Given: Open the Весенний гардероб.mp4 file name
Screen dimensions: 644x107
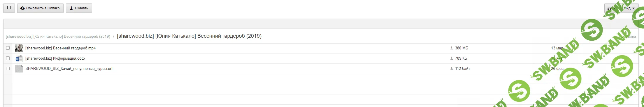Looking at the screenshot, I should click(x=60, y=48).
